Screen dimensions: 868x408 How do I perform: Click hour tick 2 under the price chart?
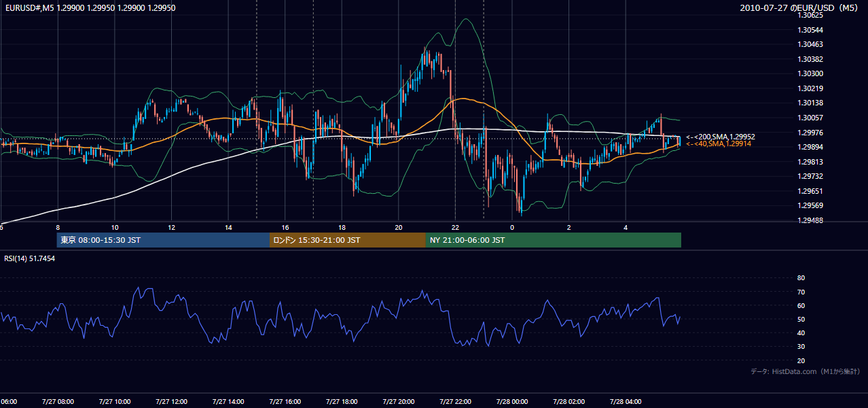(x=569, y=227)
